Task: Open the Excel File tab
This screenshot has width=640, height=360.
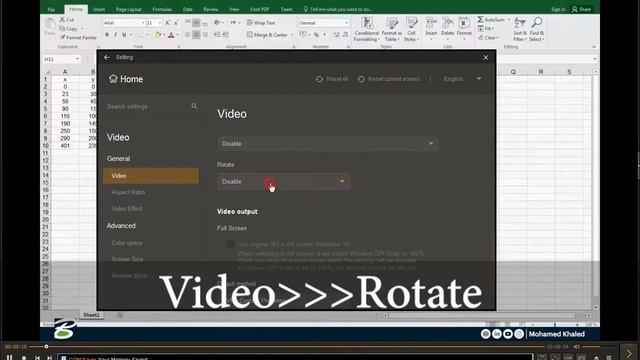Action: [x=51, y=9]
